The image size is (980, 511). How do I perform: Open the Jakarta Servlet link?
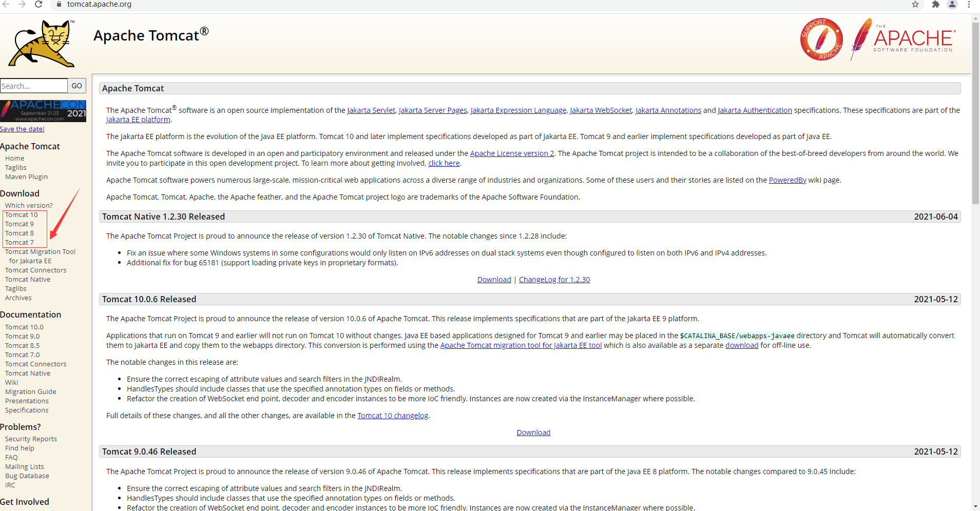coord(371,110)
